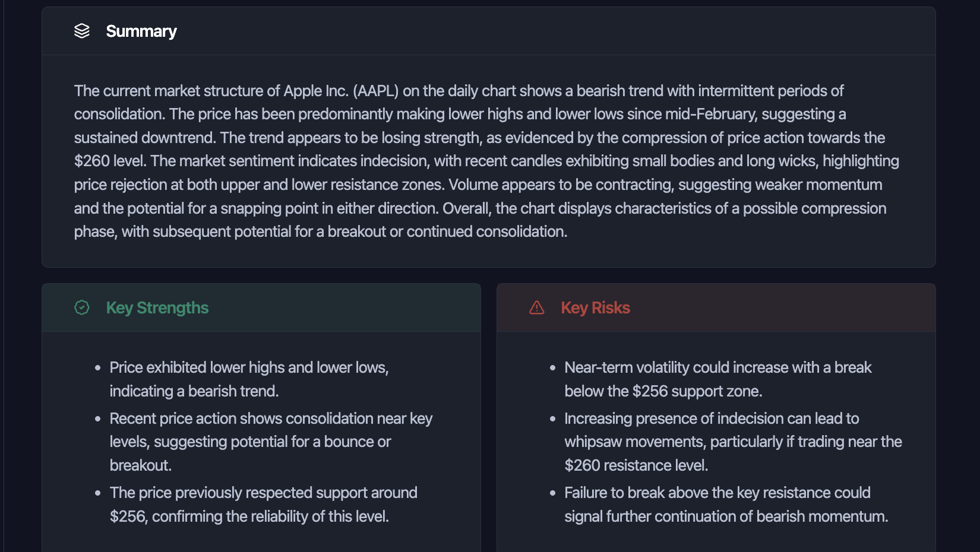Click the support around $256 strength item

click(x=263, y=505)
